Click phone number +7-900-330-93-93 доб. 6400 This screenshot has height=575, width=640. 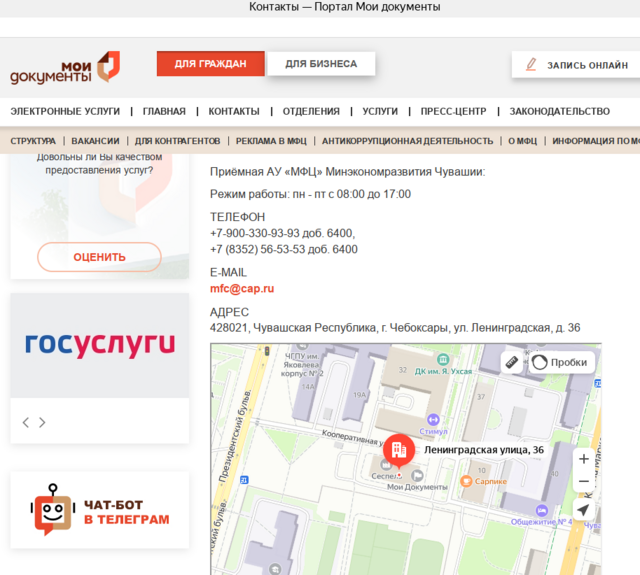(282, 233)
